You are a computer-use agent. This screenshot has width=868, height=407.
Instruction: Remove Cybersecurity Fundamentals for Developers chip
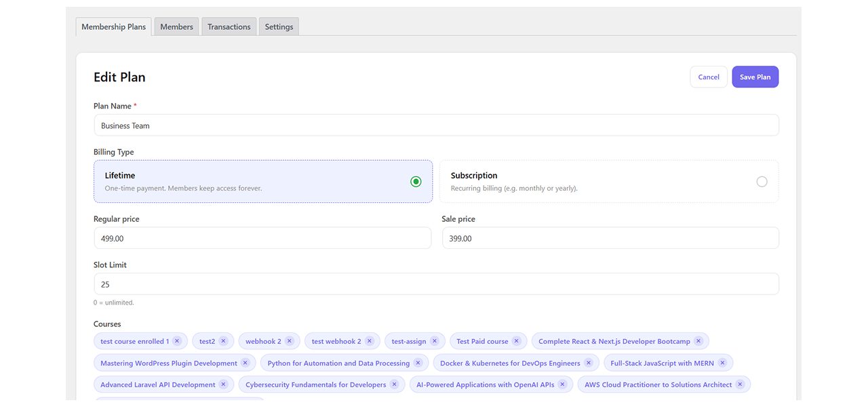[394, 385]
